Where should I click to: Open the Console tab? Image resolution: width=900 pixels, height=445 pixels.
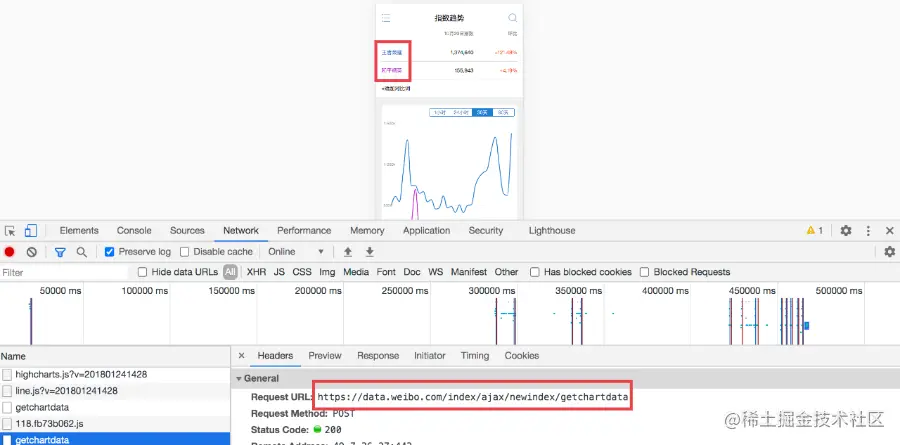coord(134,231)
